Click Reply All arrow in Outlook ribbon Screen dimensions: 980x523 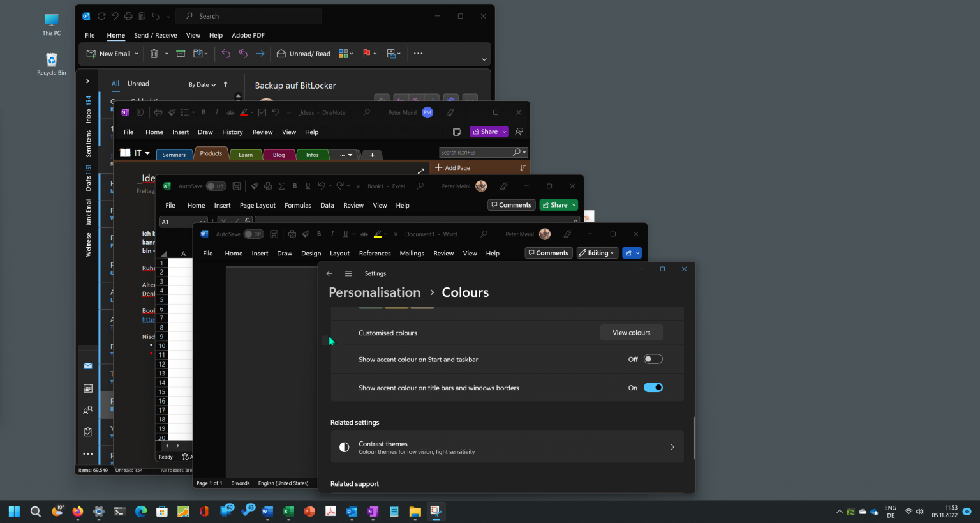click(x=243, y=54)
